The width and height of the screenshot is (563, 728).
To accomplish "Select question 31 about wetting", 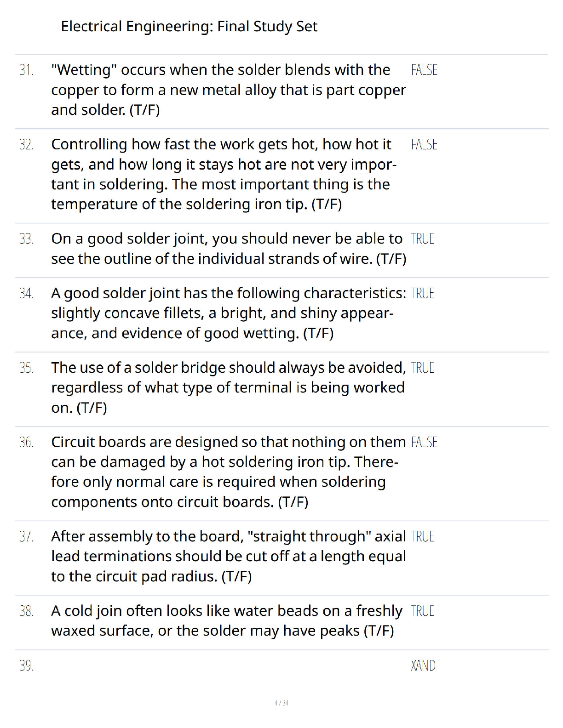I will 229,90.
